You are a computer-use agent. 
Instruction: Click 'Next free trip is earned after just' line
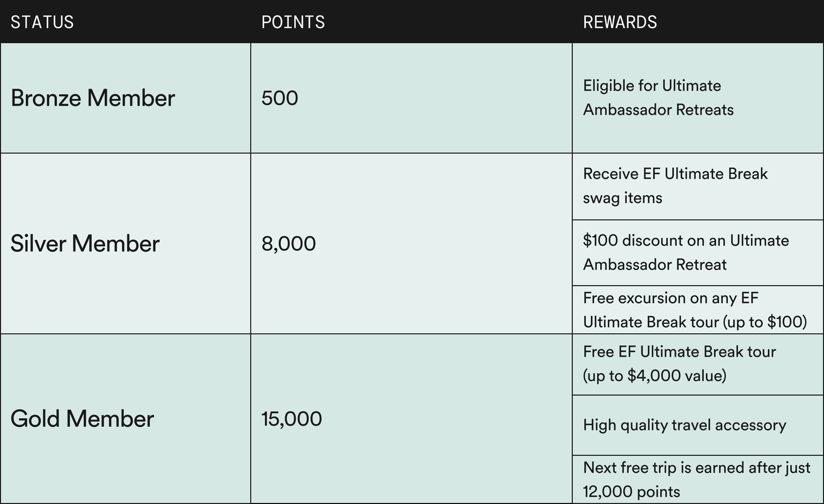pos(696,468)
